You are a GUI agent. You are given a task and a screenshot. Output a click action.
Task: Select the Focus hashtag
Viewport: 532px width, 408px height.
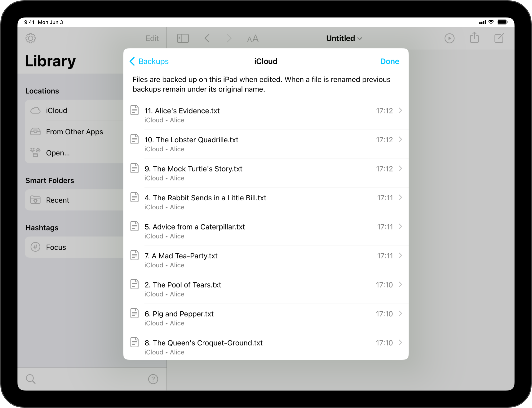[x=56, y=247]
